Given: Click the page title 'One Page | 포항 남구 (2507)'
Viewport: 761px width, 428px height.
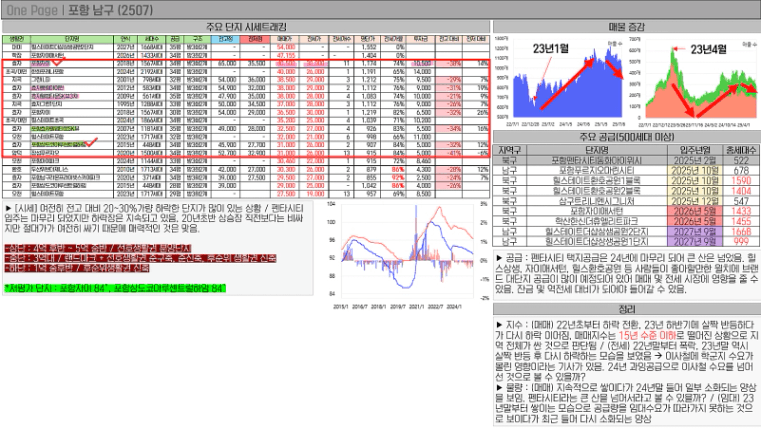Looking at the screenshot, I should pyautogui.click(x=80, y=10).
